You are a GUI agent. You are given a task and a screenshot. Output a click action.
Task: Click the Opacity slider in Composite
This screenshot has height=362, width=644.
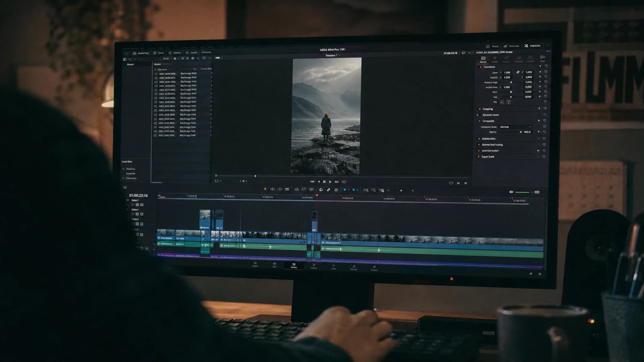510,132
